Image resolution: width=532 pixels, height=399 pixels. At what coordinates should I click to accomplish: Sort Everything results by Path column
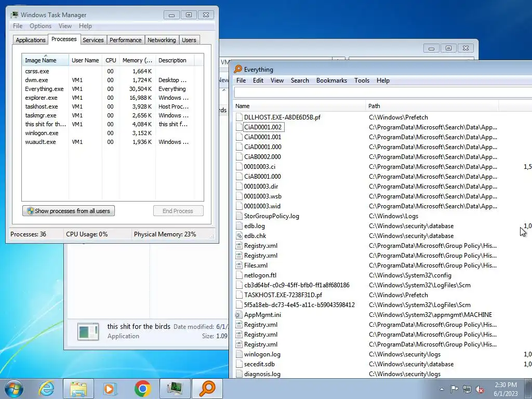coord(432,106)
